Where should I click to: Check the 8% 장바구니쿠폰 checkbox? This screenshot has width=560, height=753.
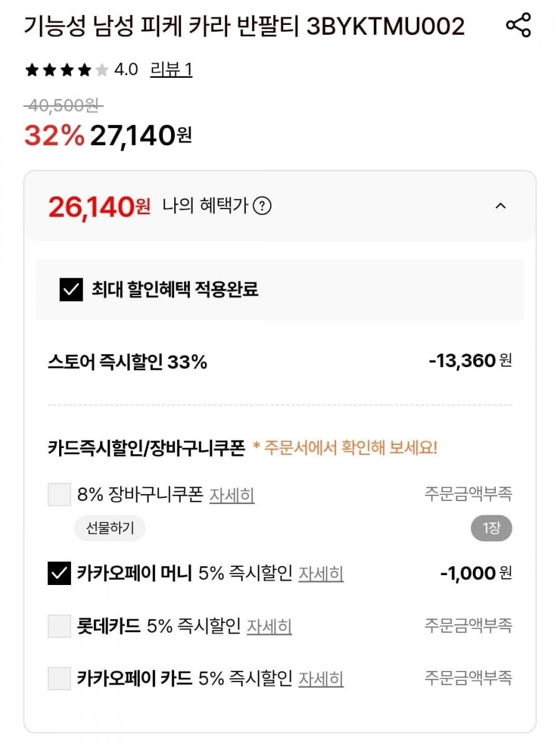[x=60, y=495]
